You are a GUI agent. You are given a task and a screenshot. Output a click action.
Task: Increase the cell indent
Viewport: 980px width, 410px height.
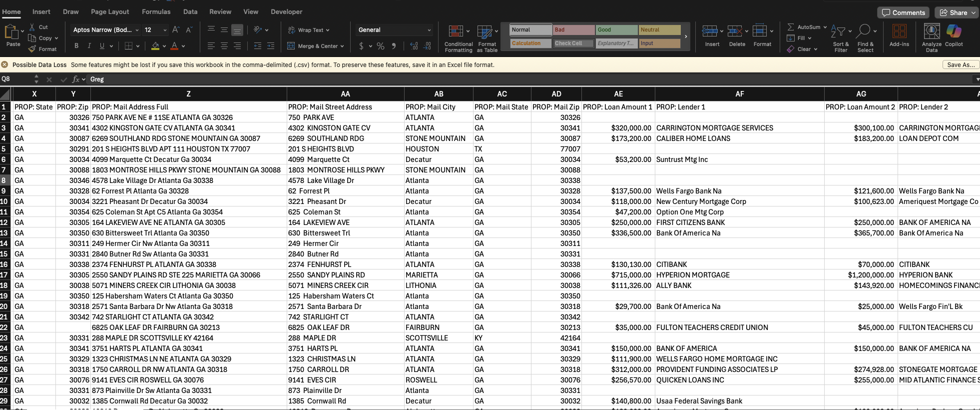coord(271,46)
